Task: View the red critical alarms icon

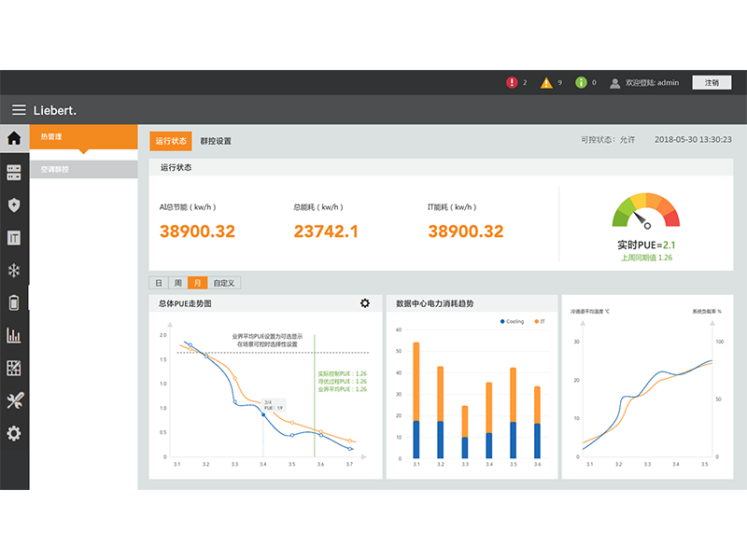Action: (x=512, y=82)
